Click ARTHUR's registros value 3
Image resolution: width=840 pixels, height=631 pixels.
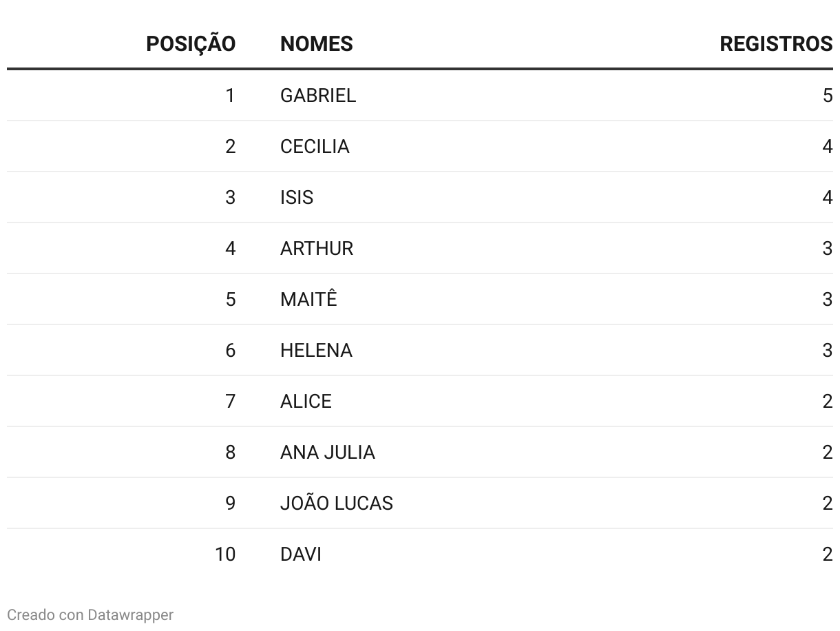[x=828, y=248]
